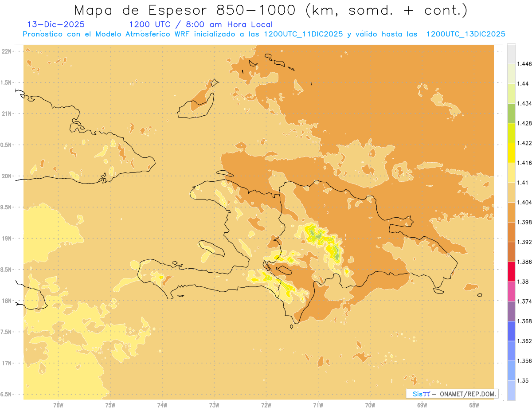The width and height of the screenshot is (532, 411).
Task: Click the 75W longitude axis label
Action: (110, 405)
